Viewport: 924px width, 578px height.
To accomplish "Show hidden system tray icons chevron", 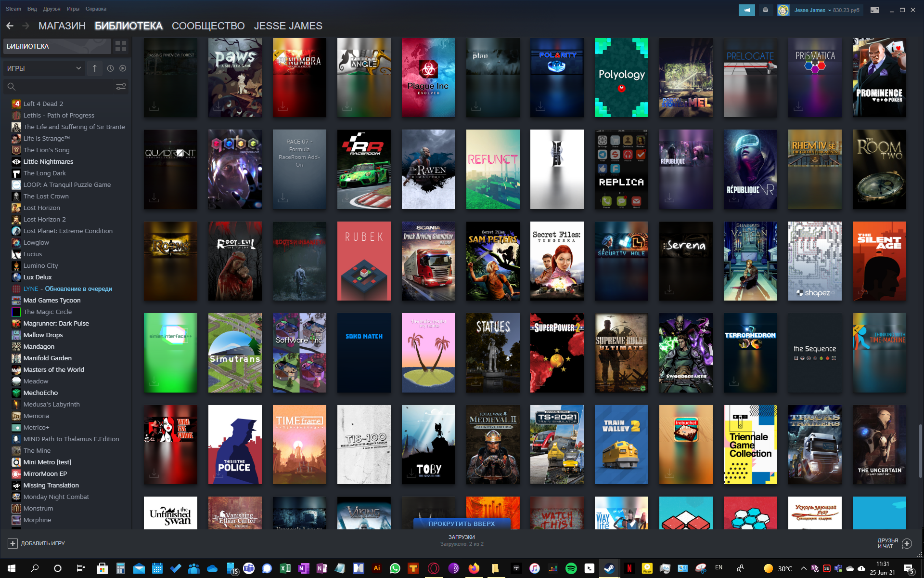I will pyautogui.click(x=803, y=568).
